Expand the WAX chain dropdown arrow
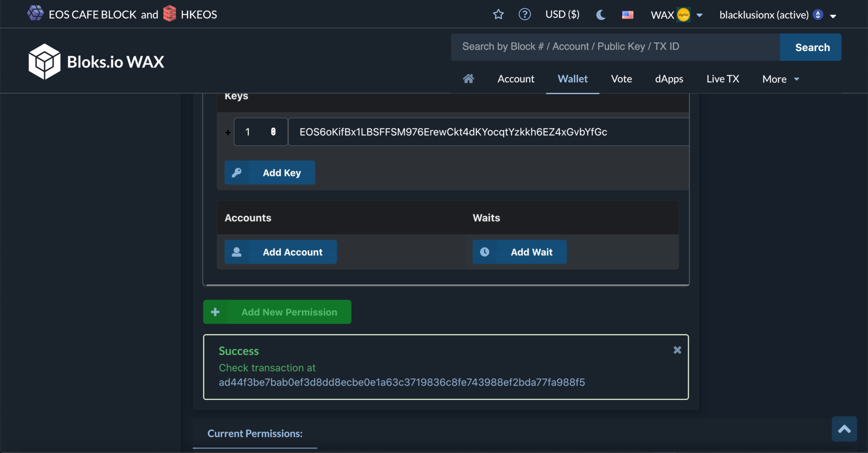 coord(700,15)
